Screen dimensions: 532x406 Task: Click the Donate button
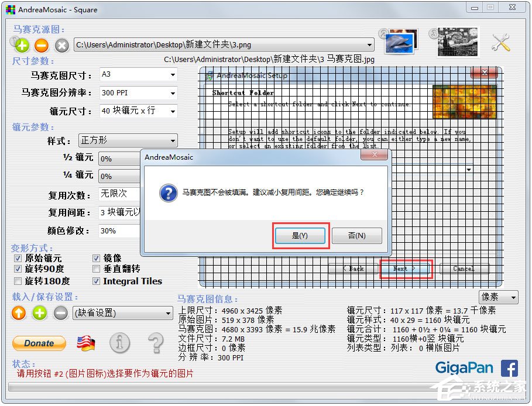coord(39,343)
